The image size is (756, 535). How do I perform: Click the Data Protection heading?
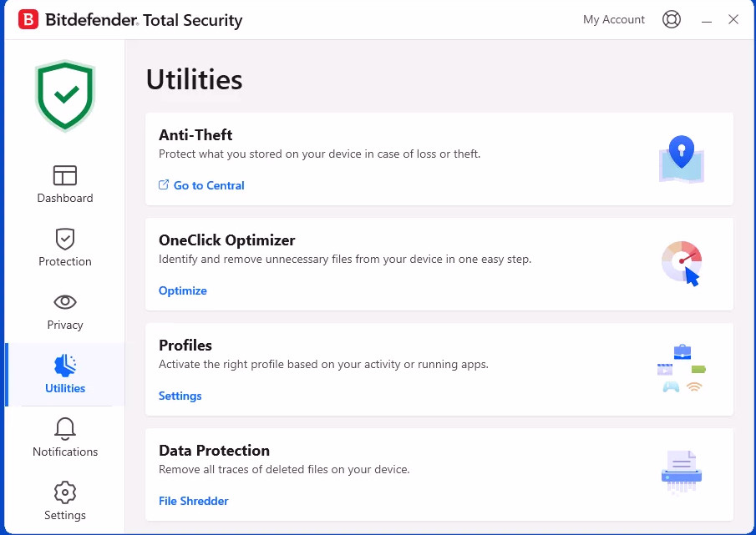[x=214, y=451]
